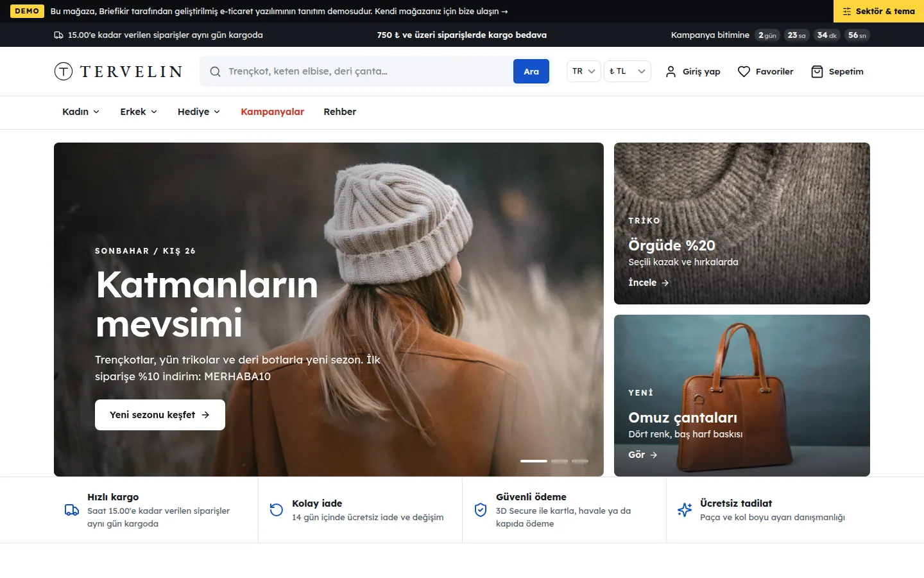This screenshot has height=578, width=924.
Task: Click the Örgüde %20 knitwear promo image
Action: click(x=742, y=223)
